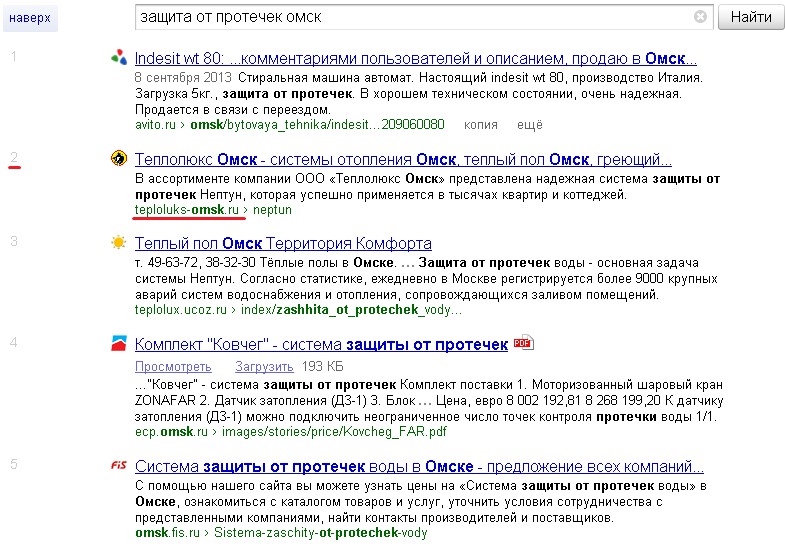Click the FiS favicon beside the fifth result
Screen dimensions: 785x549
point(119,465)
